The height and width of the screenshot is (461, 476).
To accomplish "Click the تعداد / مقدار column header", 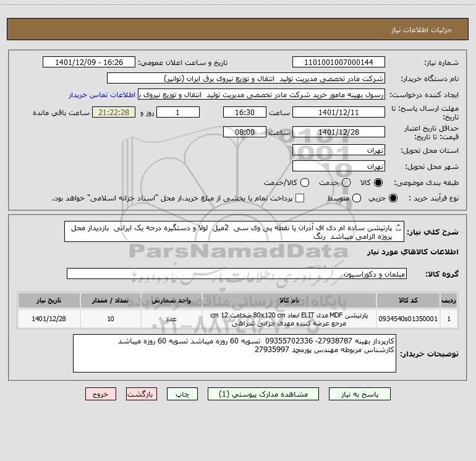I will [x=111, y=300].
